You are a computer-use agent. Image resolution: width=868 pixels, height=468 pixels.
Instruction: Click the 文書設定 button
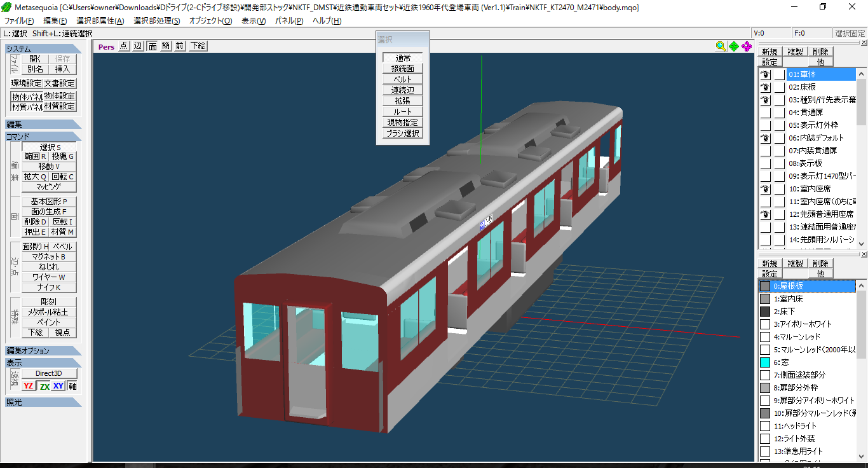pos(60,83)
